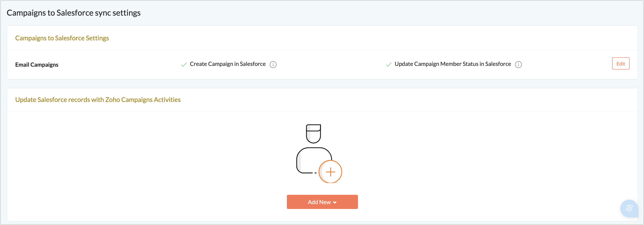
Task: Select Update Campaign Member Status in Salesforce text
Action: pyautogui.click(x=453, y=64)
